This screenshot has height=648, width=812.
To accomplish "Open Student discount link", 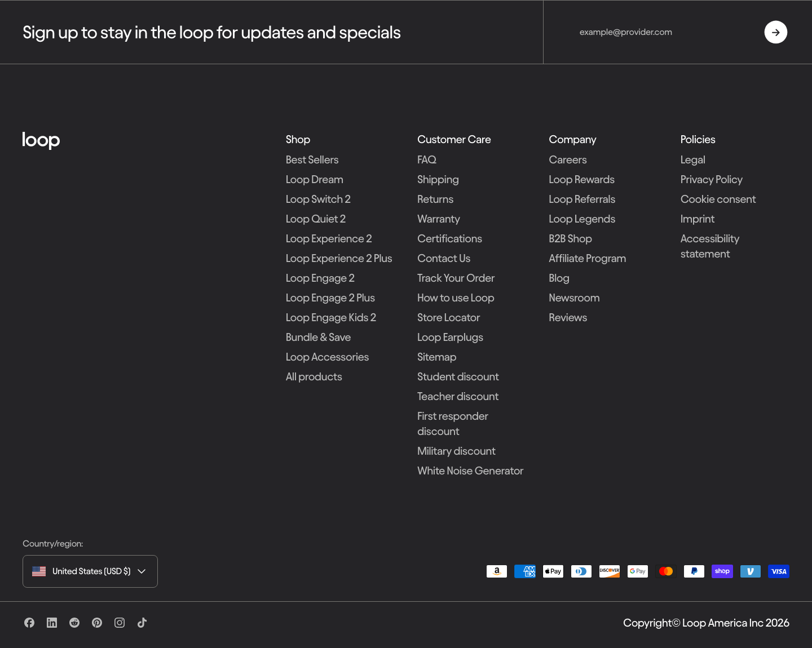I will pyautogui.click(x=458, y=376).
